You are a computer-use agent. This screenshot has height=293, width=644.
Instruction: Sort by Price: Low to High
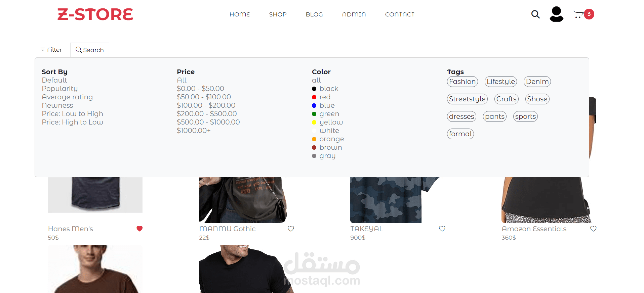click(x=72, y=114)
